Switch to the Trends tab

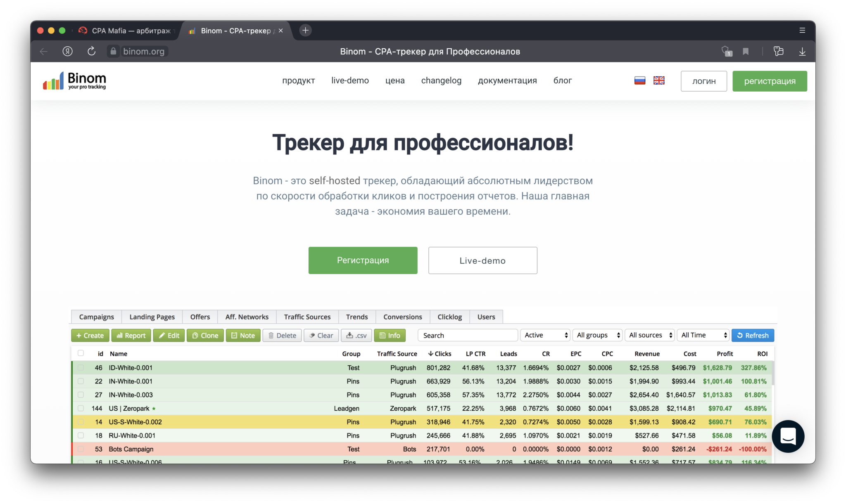coord(357,317)
